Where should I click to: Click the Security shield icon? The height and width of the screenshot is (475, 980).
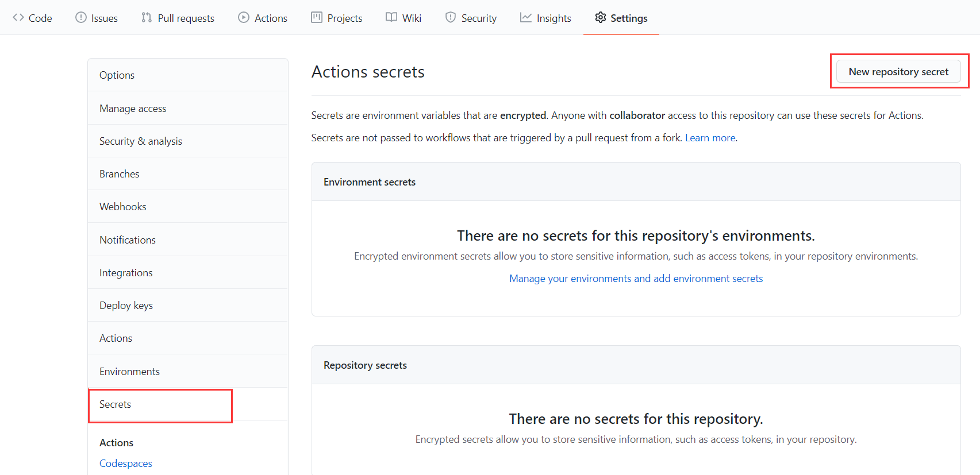click(451, 18)
